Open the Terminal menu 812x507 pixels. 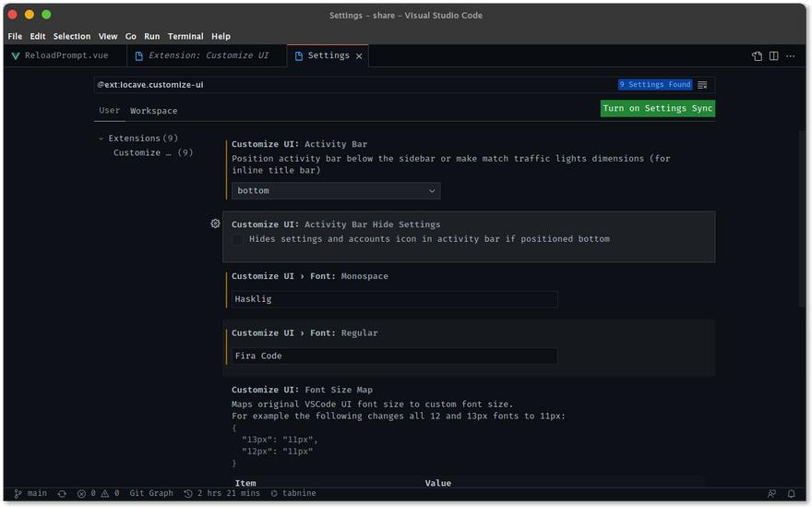click(185, 36)
